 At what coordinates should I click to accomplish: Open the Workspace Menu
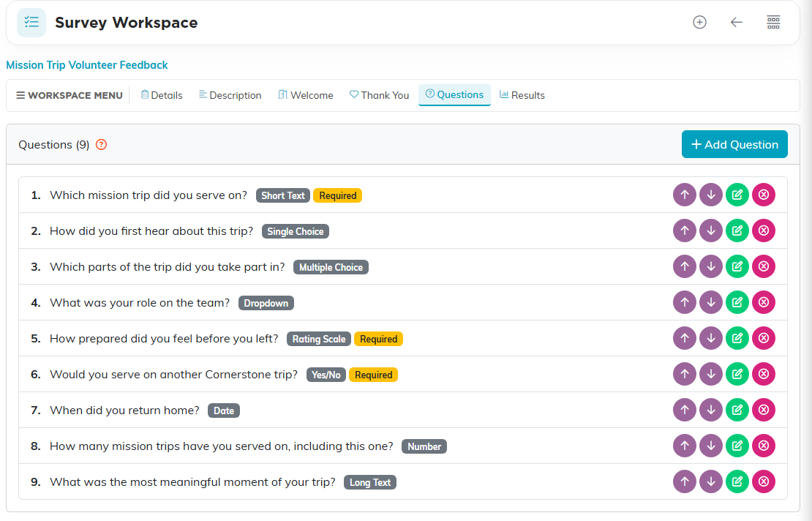(x=69, y=95)
